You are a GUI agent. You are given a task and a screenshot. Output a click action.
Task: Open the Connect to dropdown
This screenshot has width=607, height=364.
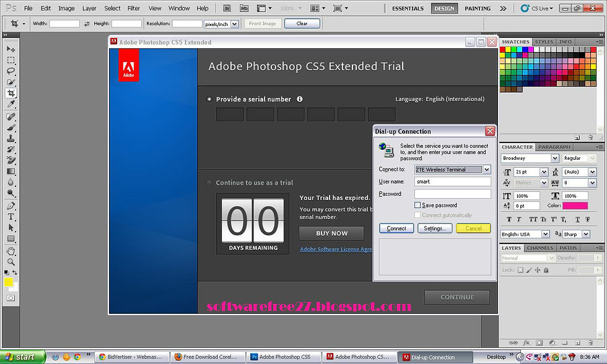tap(487, 170)
